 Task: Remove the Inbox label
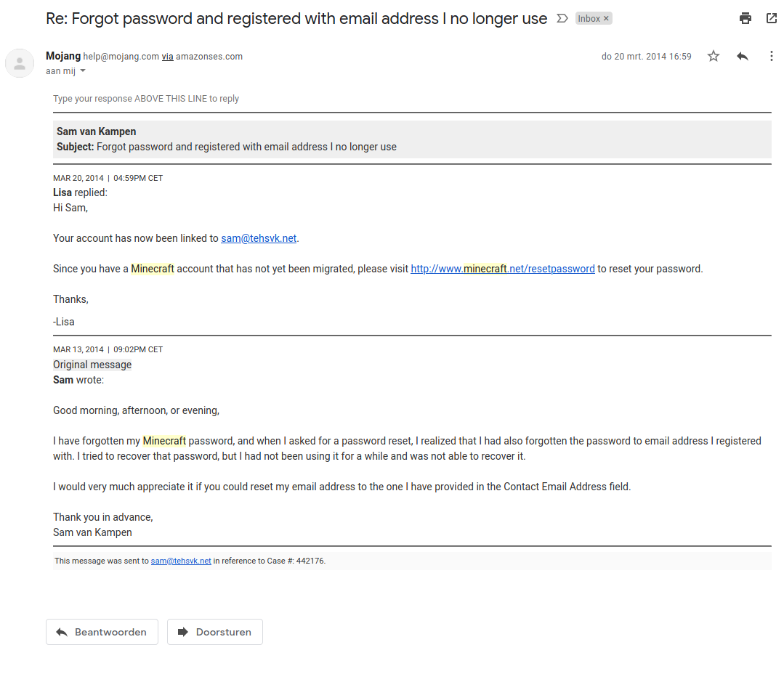(607, 19)
